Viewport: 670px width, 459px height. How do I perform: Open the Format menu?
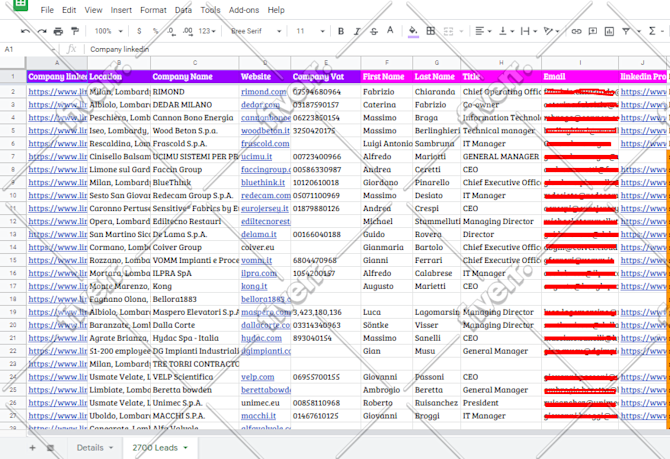point(153,10)
